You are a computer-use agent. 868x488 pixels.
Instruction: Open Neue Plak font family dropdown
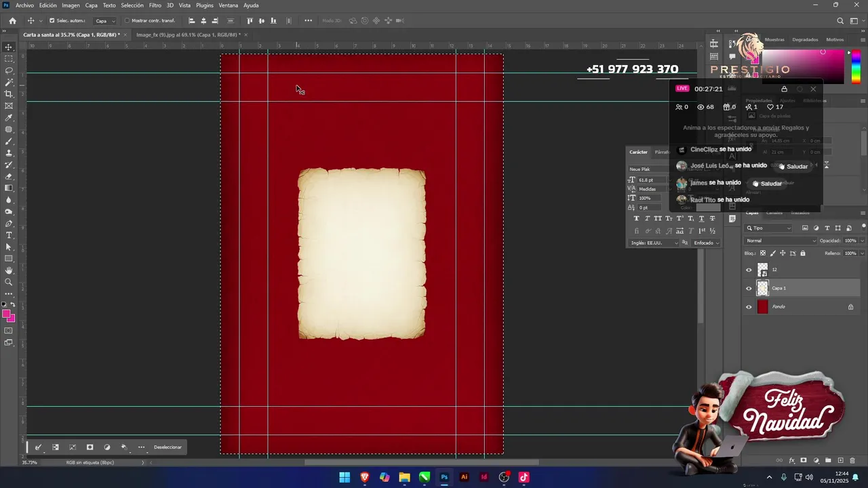[x=648, y=169]
